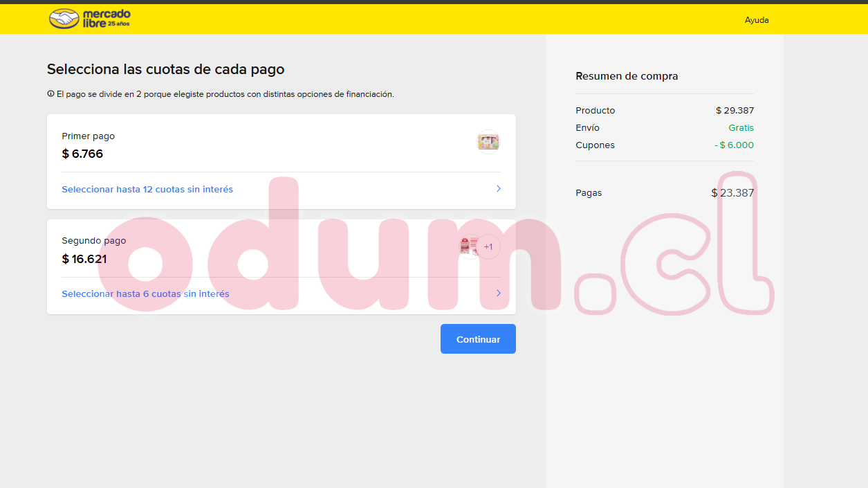This screenshot has height=488, width=868.
Task: Click the heading Selecciona las cuotas de cada pago
Action: point(165,69)
